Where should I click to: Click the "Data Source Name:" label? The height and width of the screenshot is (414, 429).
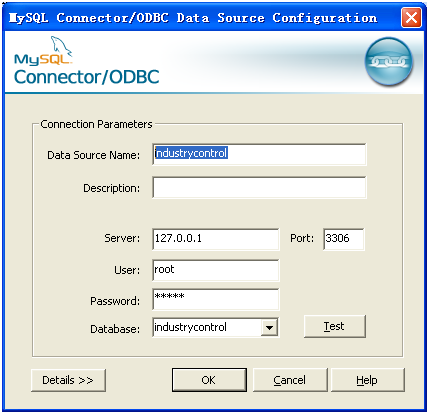tap(94, 155)
